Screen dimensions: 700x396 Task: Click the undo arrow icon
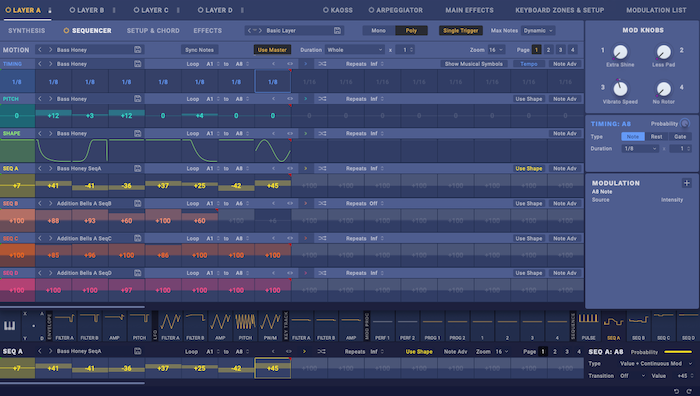click(x=676, y=391)
